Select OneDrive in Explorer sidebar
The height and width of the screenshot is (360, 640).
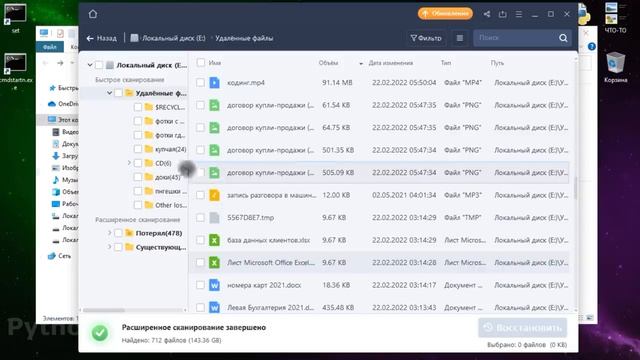[63, 104]
